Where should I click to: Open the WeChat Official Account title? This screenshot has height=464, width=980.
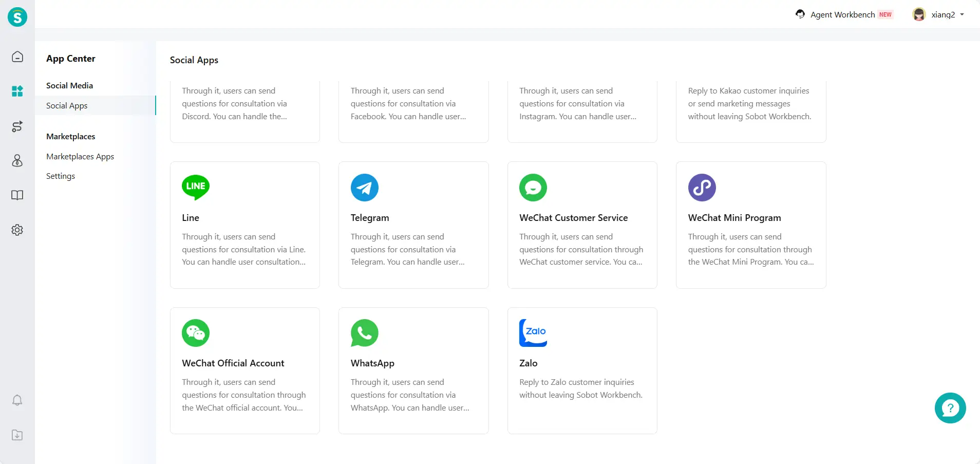coord(233,363)
